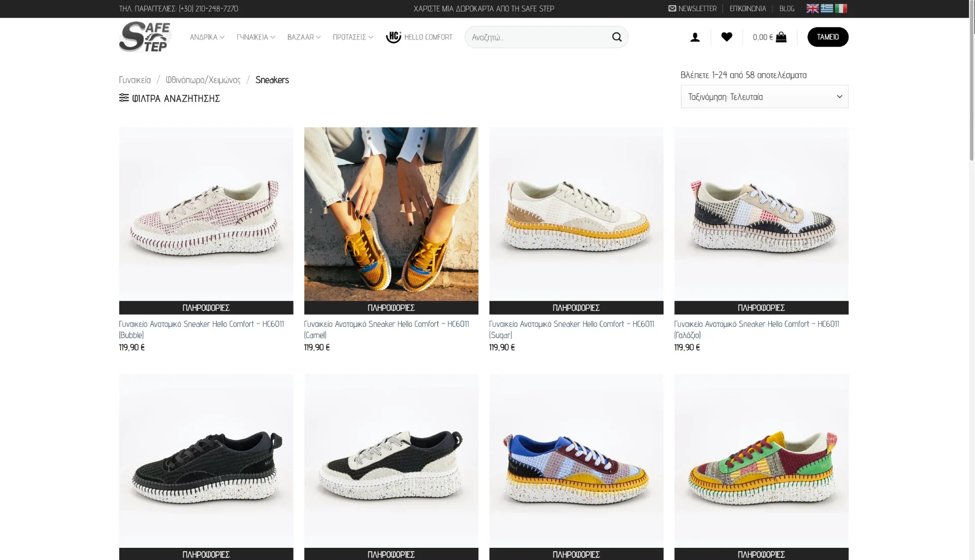
Task: Open the wishlist heart icon
Action: [727, 37]
